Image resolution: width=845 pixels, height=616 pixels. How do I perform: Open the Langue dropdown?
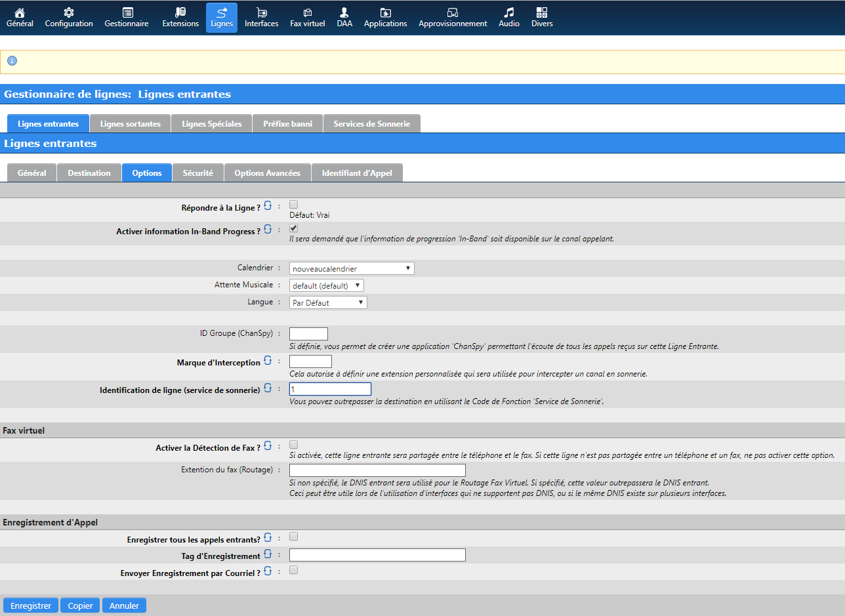328,302
